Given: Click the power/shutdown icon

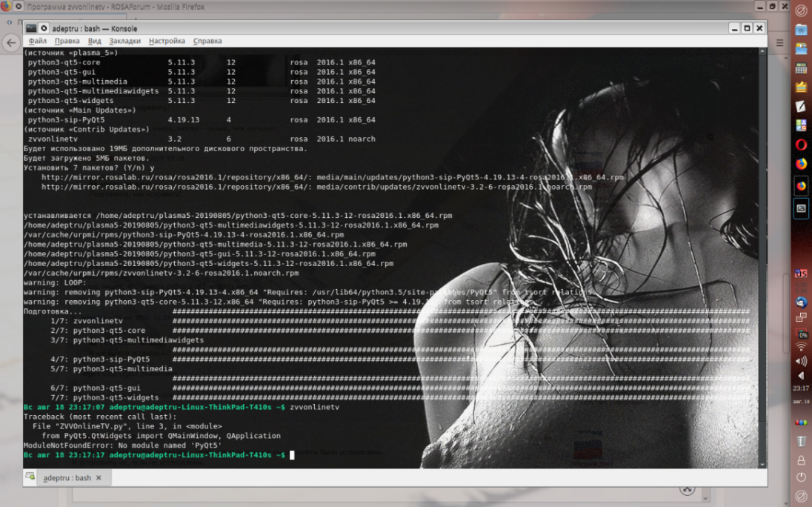Looking at the screenshot, I should tap(801, 477).
